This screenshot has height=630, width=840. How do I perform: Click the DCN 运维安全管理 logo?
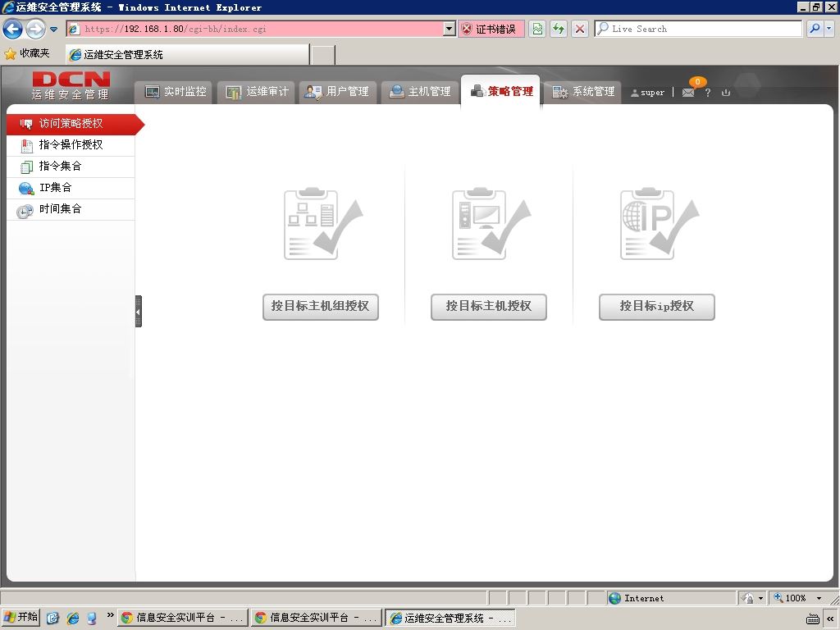click(x=71, y=85)
